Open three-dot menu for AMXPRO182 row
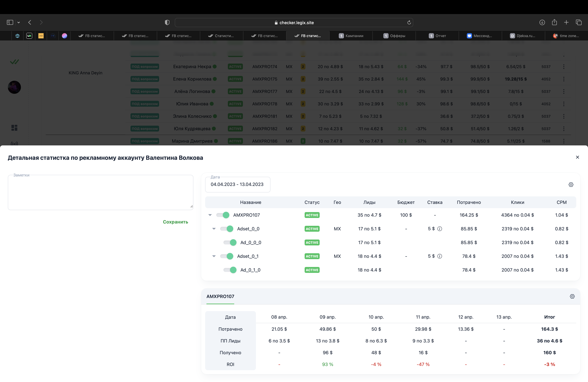588x382 pixels. tap(564, 129)
